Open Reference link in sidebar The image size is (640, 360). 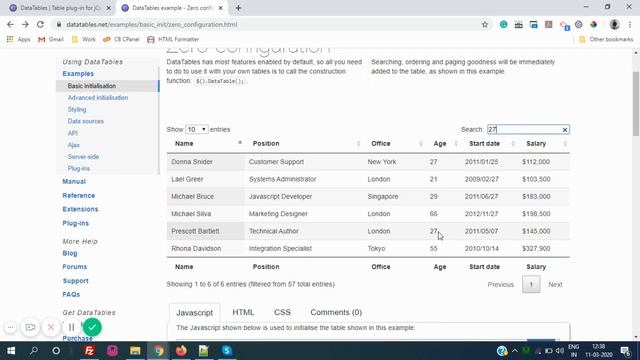point(78,196)
